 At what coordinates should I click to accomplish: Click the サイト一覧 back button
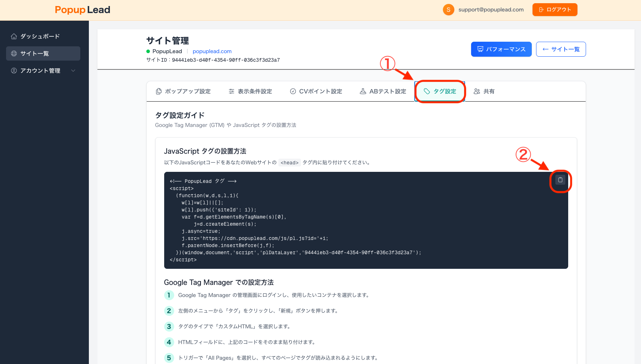[x=561, y=49]
